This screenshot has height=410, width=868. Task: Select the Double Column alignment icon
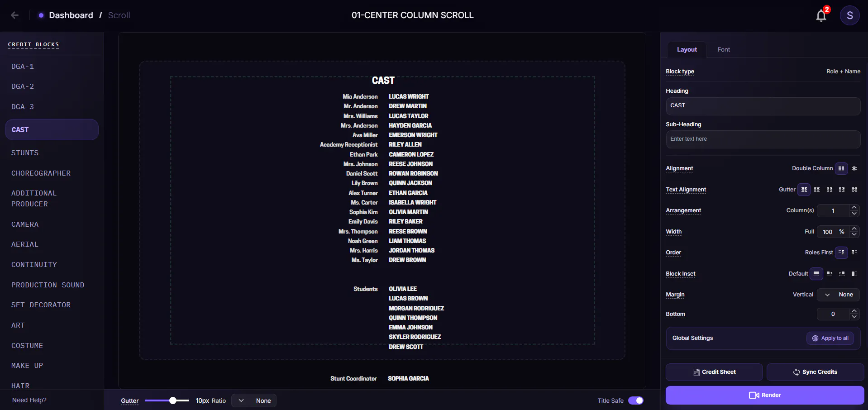click(841, 168)
